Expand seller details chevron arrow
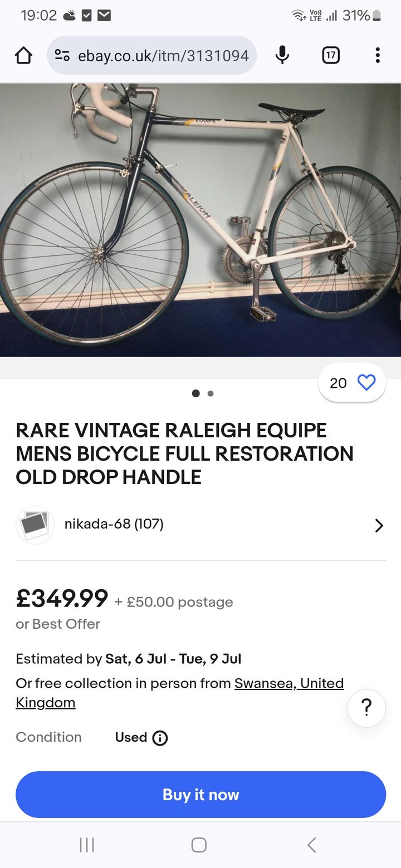 pyautogui.click(x=379, y=525)
